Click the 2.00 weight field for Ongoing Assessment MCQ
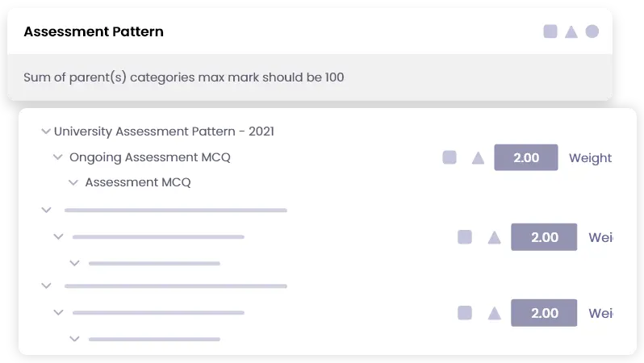This screenshot has width=644, height=363. coord(526,157)
